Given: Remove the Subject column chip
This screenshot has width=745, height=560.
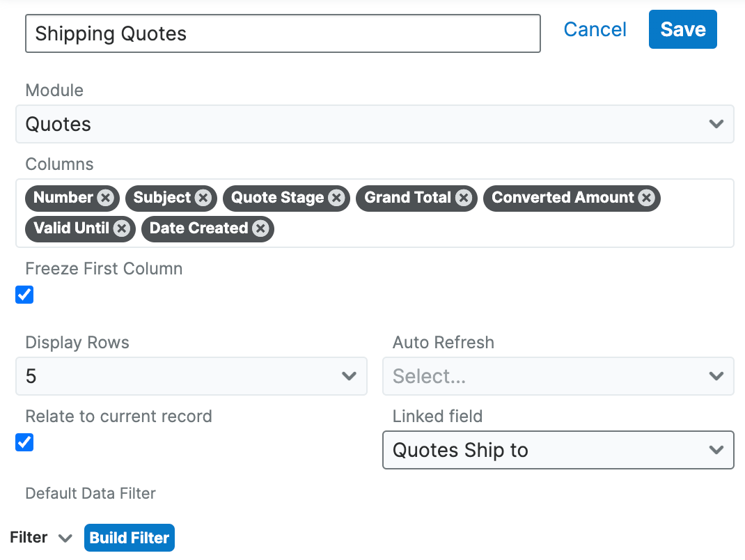Looking at the screenshot, I should 203,198.
